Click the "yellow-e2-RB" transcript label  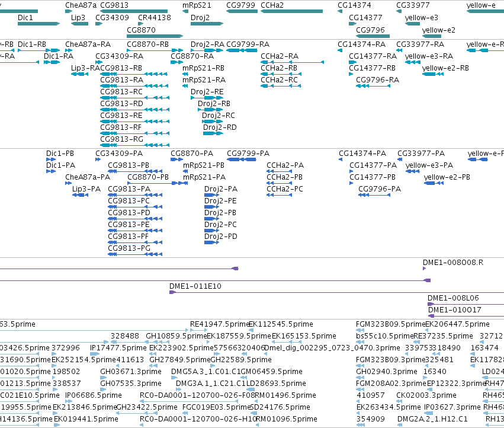coord(445,68)
